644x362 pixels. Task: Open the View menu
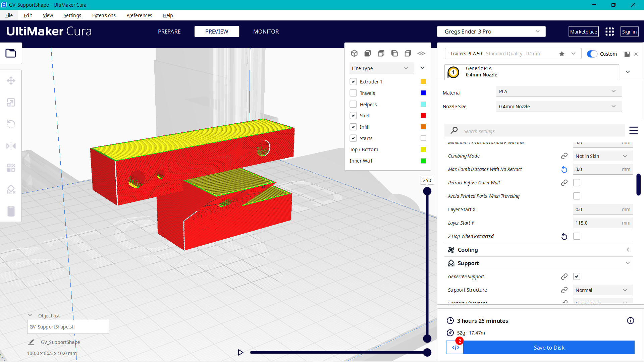click(48, 15)
